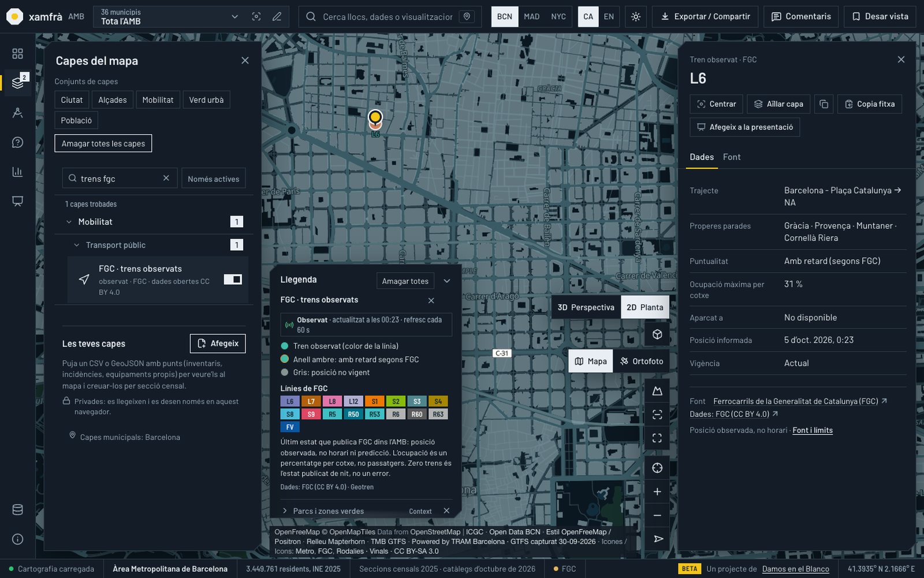This screenshot has width=924, height=578.
Task: Switch to the Font tab
Action: click(732, 157)
